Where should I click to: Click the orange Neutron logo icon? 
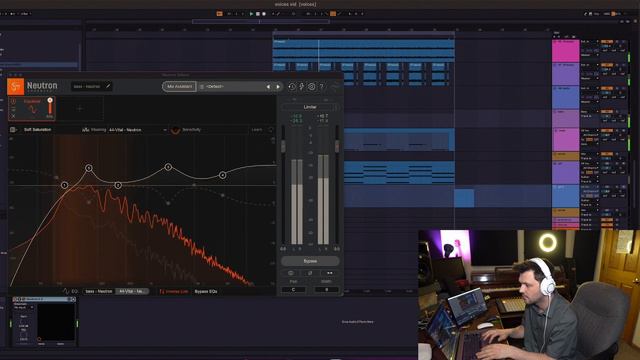16,86
